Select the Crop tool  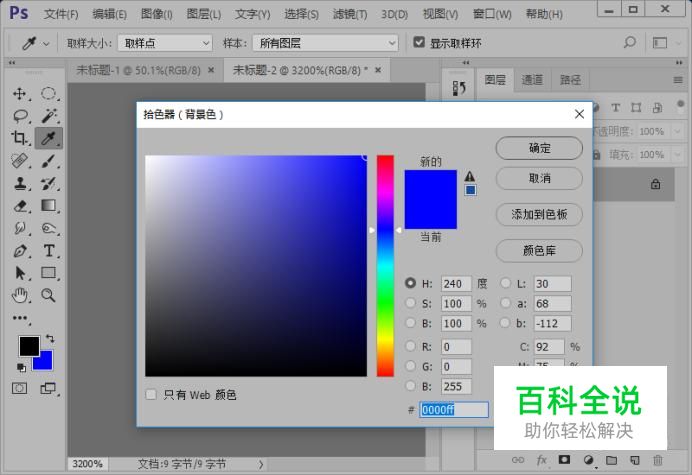click(19, 138)
